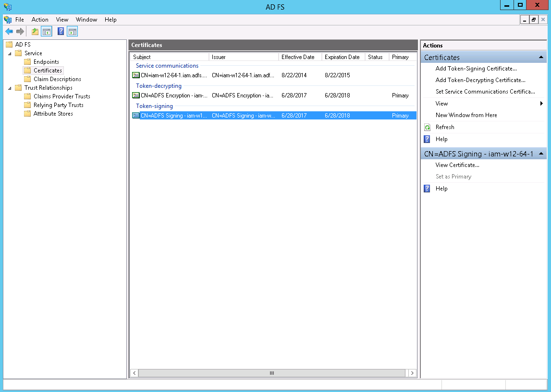
Task: Collapse the Service tree node
Action: [10, 53]
